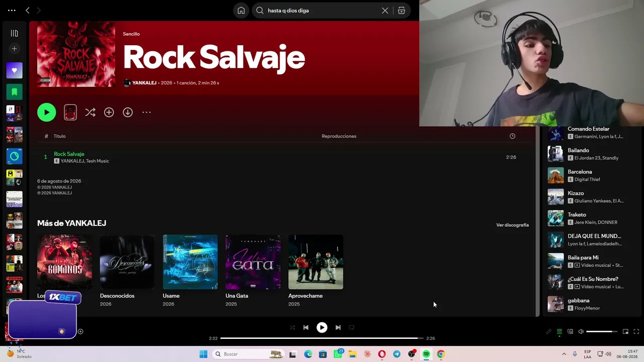Select the Rock Salvaje track title in the list
Viewport: 644px width, 362px height.
coord(69,154)
